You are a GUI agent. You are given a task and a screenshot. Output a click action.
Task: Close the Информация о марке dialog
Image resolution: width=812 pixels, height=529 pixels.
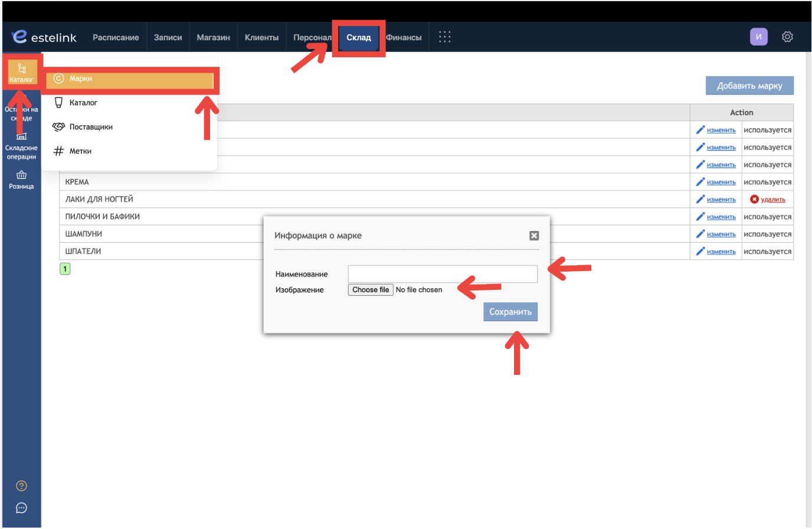coord(534,236)
